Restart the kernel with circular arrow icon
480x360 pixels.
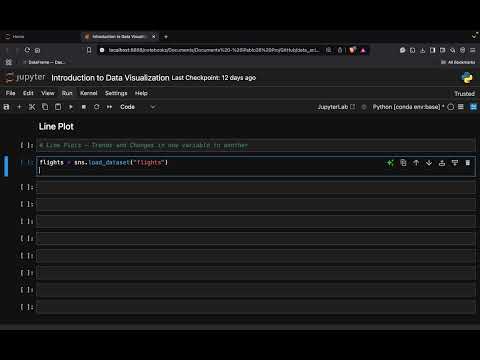[97, 107]
